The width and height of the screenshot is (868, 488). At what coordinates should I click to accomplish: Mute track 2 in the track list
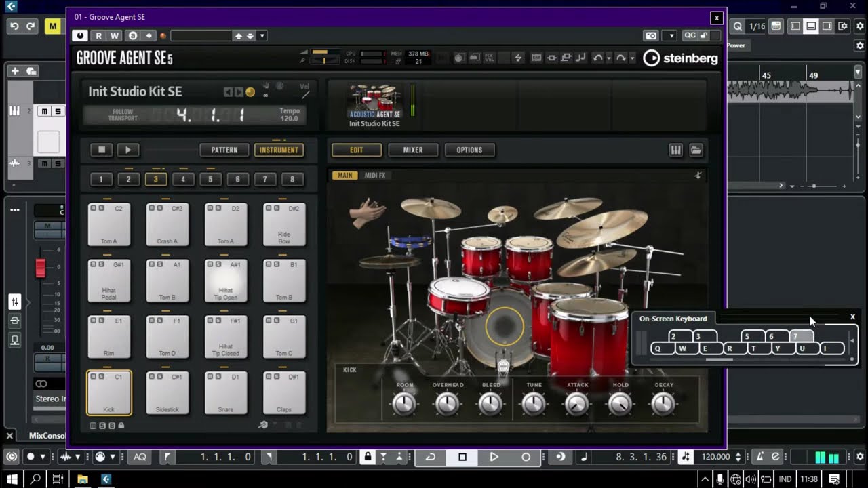click(45, 111)
